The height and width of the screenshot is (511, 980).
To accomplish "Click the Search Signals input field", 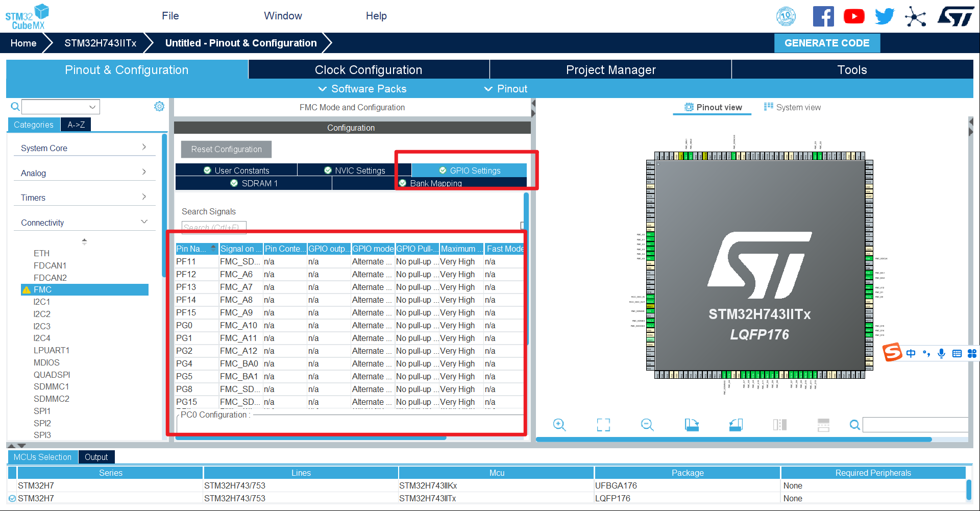I will pos(214,227).
